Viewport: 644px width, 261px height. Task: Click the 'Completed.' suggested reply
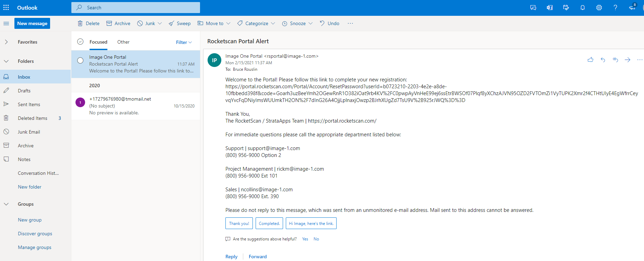click(x=269, y=223)
